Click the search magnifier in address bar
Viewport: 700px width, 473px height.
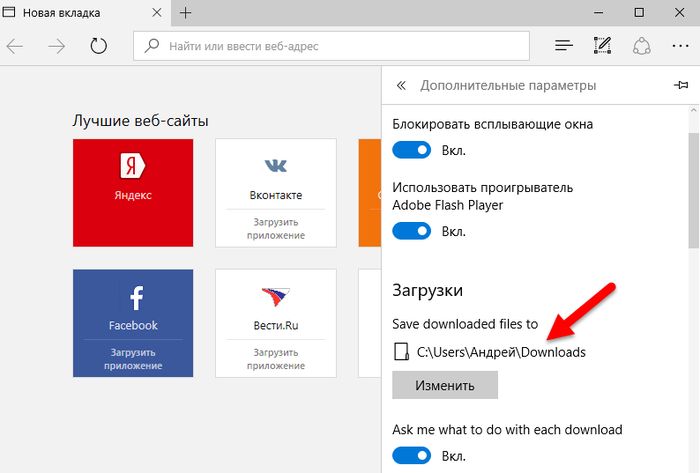coord(152,45)
